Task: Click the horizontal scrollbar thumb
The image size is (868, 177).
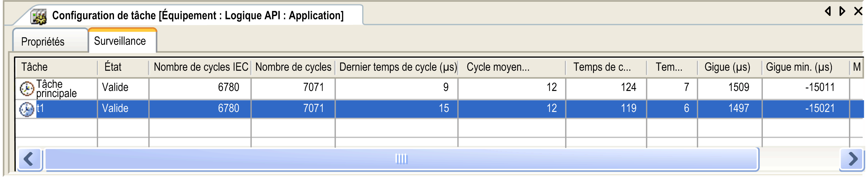Action: point(401,159)
